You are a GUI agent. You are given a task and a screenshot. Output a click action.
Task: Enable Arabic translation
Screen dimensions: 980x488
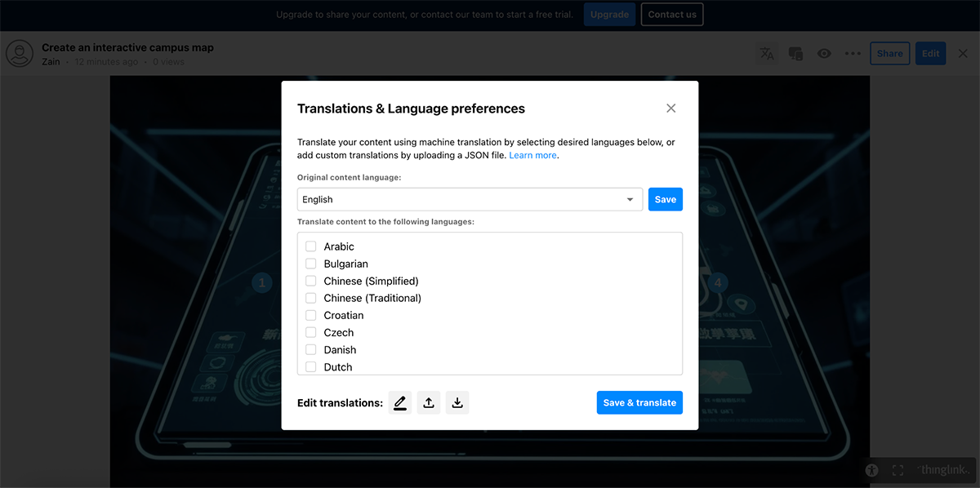click(x=310, y=246)
